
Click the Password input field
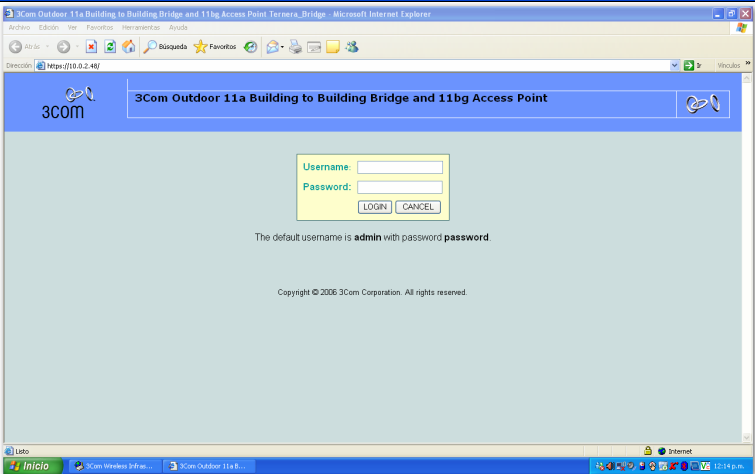[x=399, y=187]
